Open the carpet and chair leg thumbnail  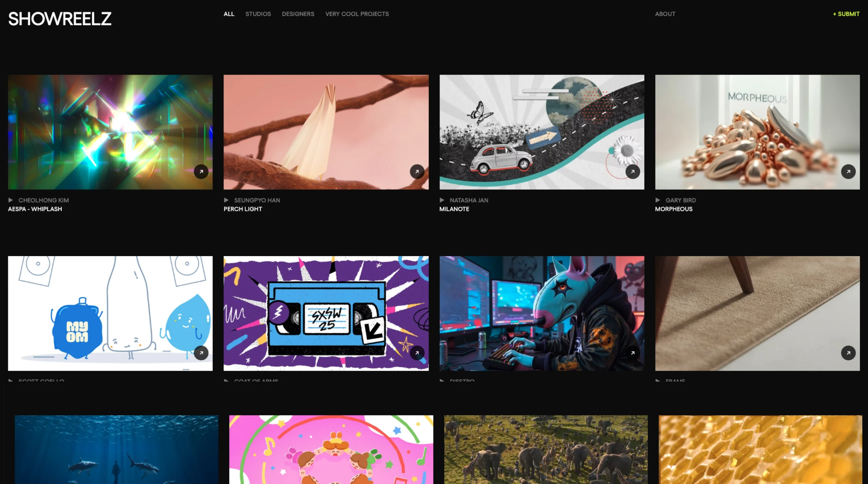(757, 313)
